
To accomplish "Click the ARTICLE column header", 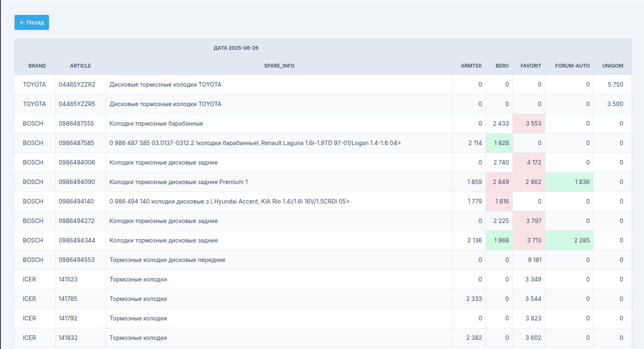I will tap(80, 66).
